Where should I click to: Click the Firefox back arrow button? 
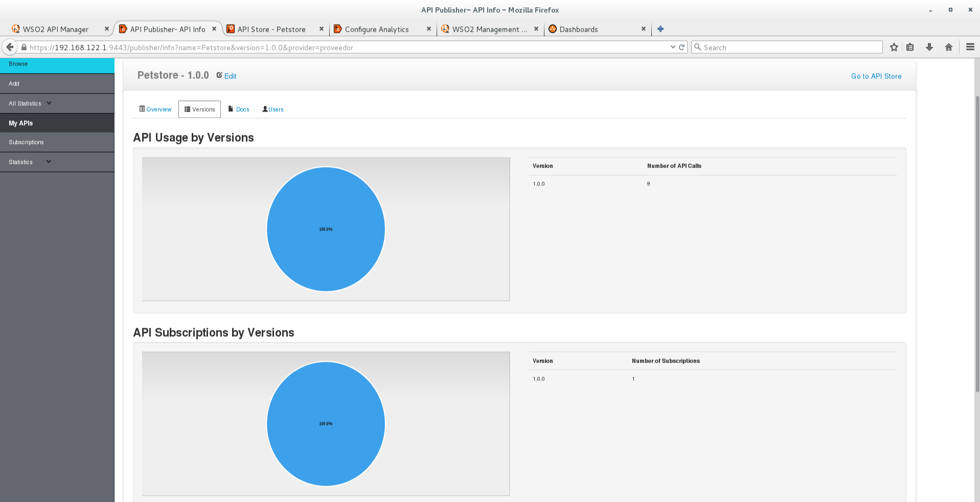pos(10,47)
